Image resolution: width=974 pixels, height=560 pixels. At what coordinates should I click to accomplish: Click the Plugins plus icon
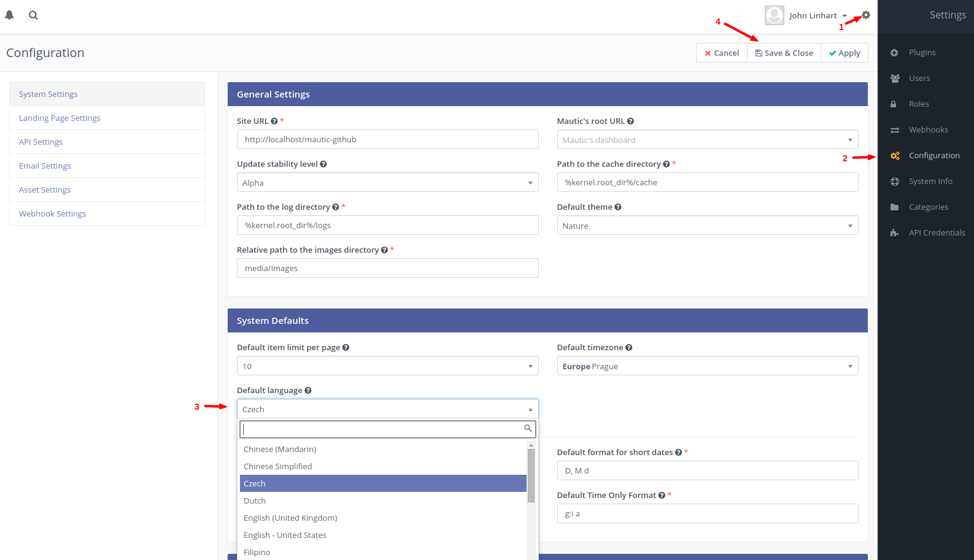pos(894,53)
